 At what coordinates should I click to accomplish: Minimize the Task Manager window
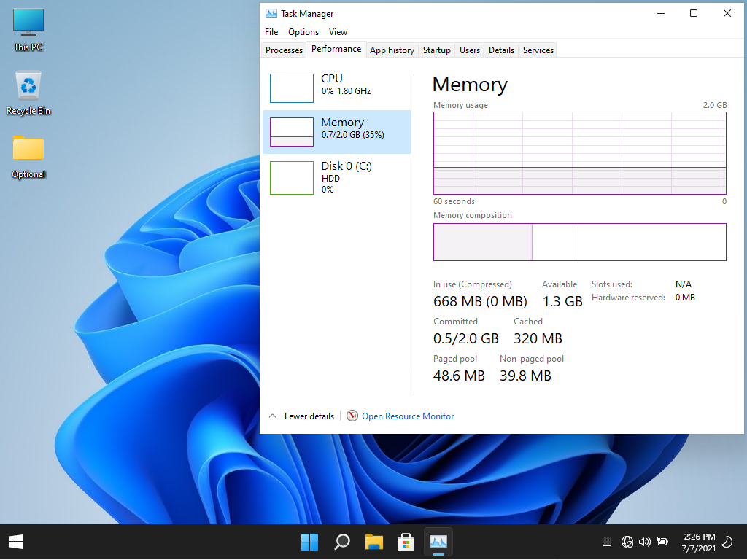[x=661, y=13]
